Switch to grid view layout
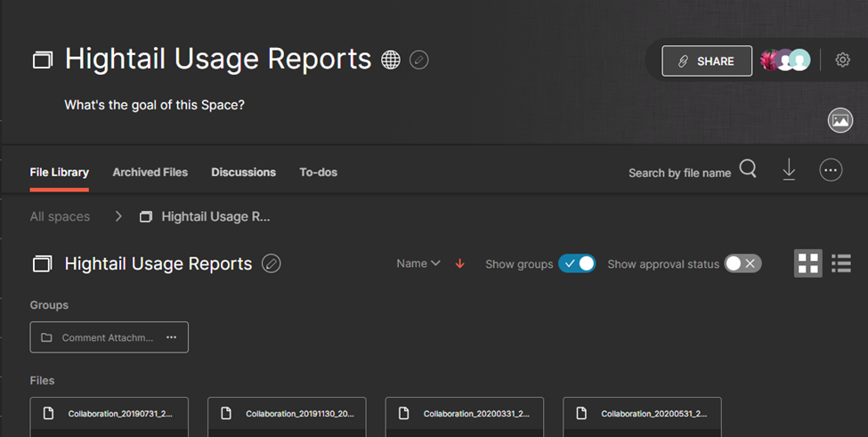 [807, 263]
